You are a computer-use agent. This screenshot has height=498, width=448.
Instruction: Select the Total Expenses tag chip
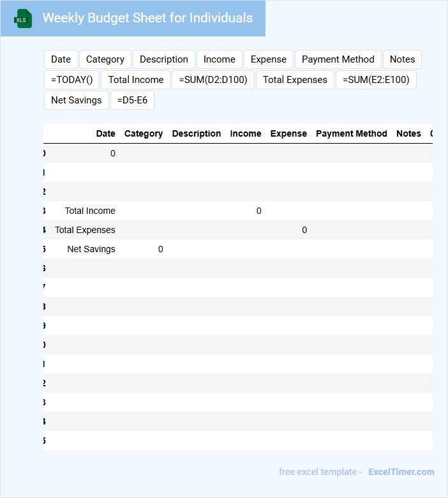coord(295,80)
